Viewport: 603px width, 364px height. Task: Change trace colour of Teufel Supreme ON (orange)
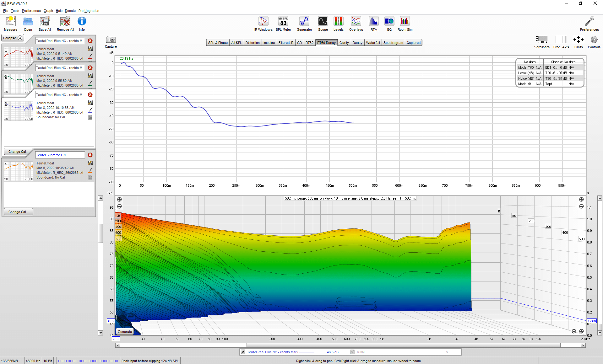90,170
